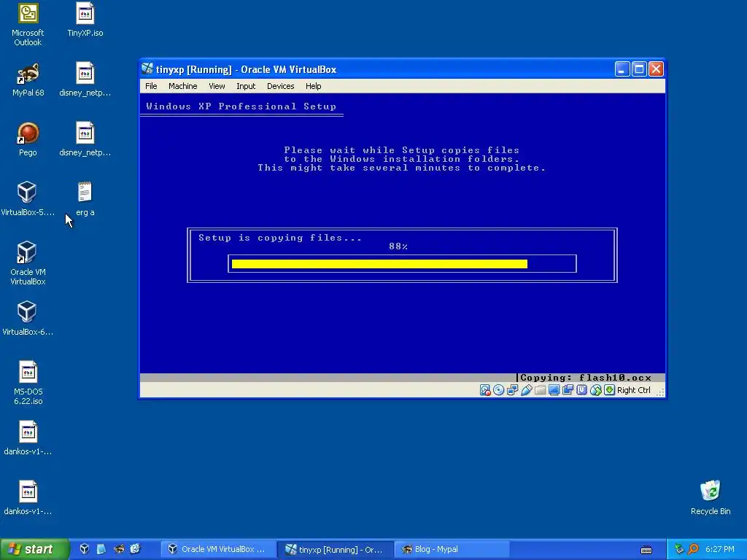Click the keyboard icon in the taskbar
The image size is (747, 560).
point(646,550)
